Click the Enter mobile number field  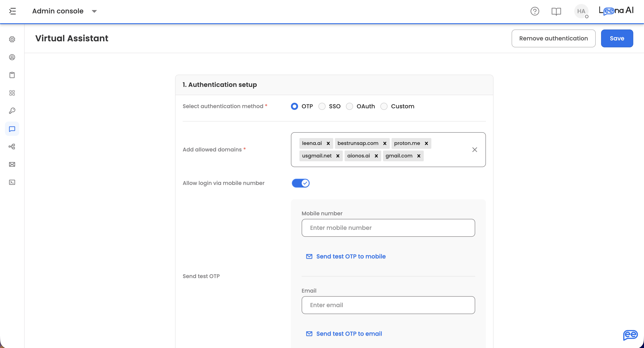pyautogui.click(x=388, y=228)
